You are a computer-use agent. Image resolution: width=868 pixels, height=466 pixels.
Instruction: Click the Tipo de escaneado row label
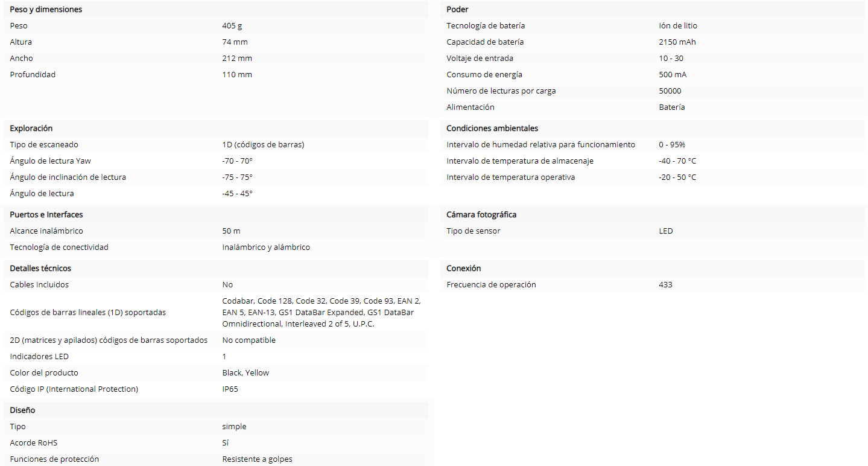[x=44, y=145]
